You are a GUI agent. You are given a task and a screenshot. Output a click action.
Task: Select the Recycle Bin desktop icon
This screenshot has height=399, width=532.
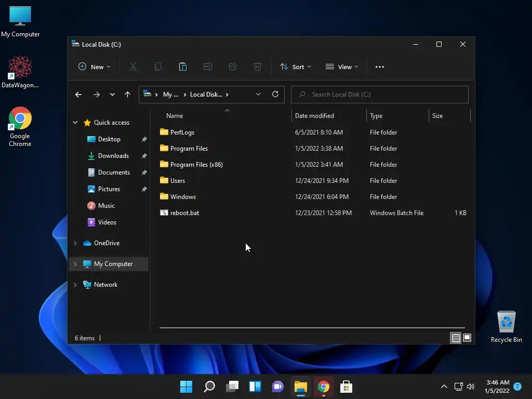tap(506, 327)
